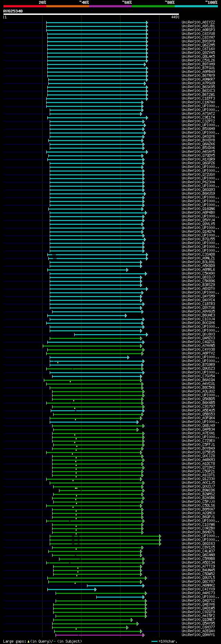Click the purple segment of the identity legend

pos(110,6)
